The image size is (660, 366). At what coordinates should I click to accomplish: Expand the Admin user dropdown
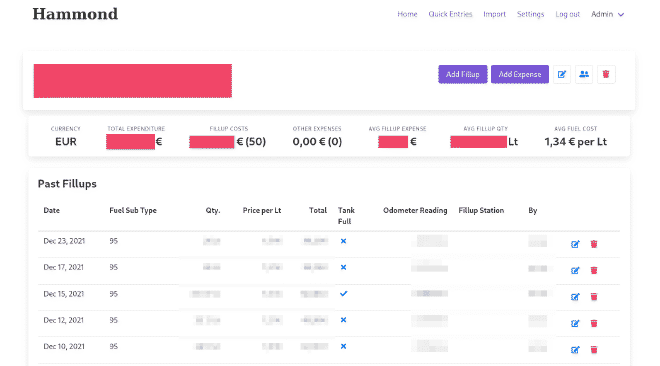[607, 14]
